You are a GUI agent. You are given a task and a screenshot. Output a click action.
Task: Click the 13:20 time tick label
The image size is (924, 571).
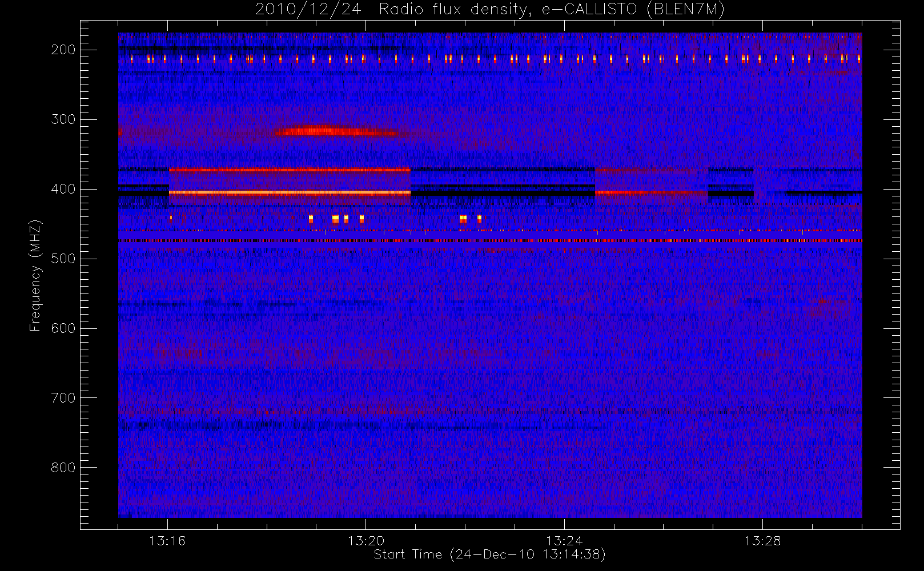coord(366,541)
